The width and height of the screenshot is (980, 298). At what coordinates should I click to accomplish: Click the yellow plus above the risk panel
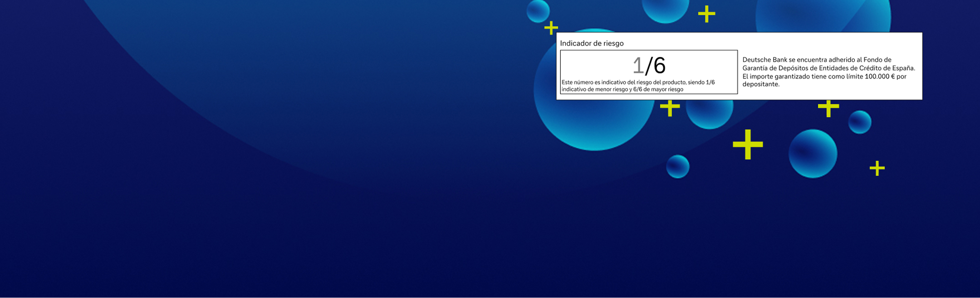pyautogui.click(x=706, y=14)
